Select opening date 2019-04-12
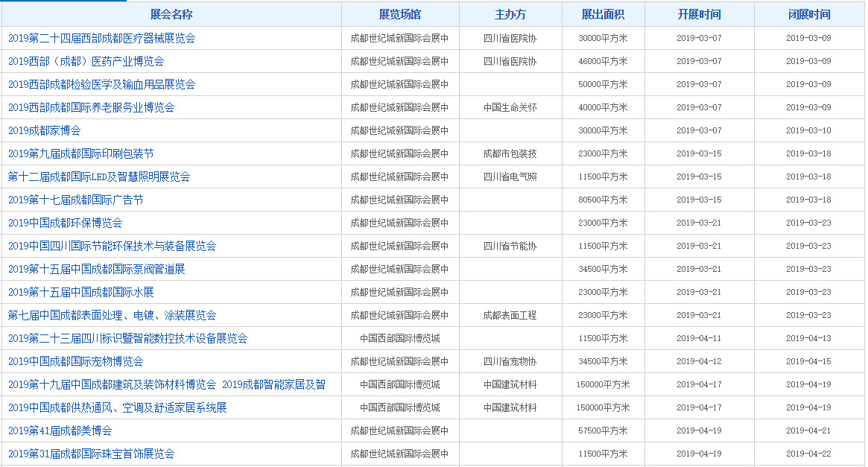868x467 pixels. [699, 361]
